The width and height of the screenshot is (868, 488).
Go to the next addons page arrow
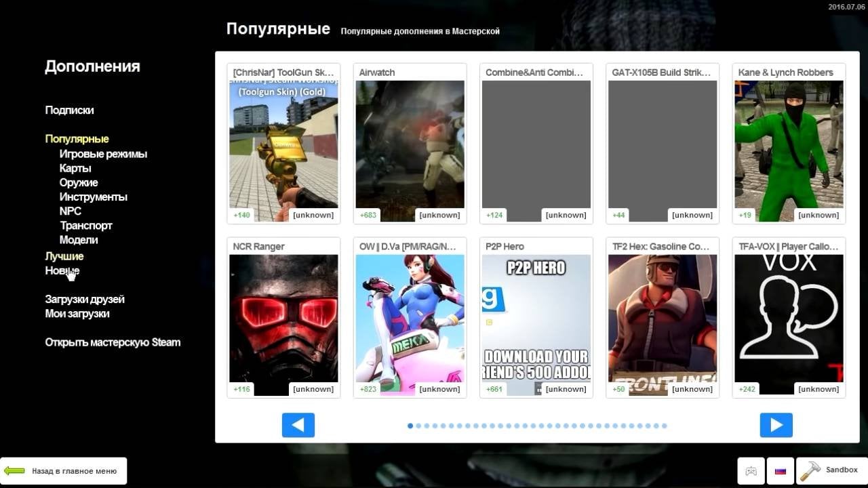(x=776, y=425)
